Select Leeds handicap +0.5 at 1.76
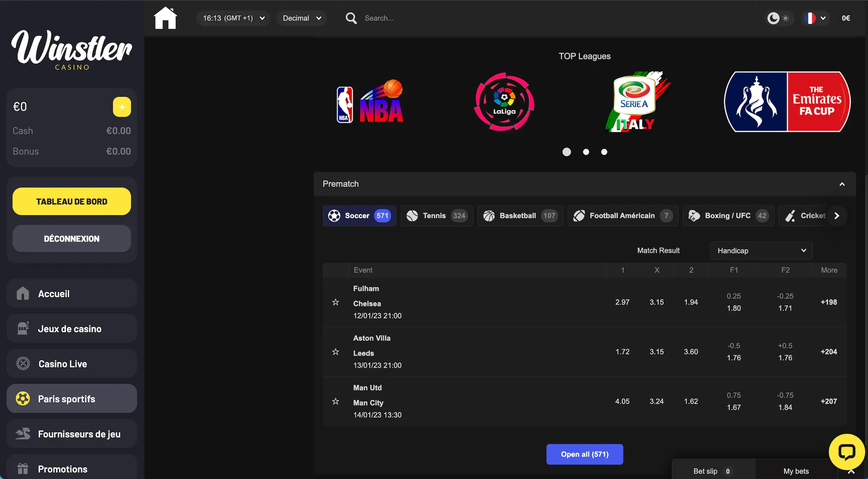The image size is (868, 479). 785,352
